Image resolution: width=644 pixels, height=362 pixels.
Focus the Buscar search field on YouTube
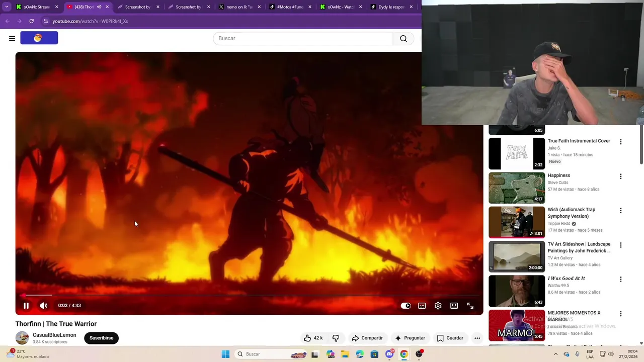303,38
